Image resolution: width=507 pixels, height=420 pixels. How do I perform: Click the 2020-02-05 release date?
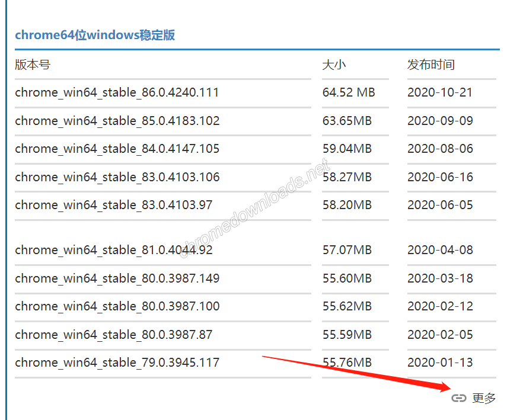[x=440, y=335]
